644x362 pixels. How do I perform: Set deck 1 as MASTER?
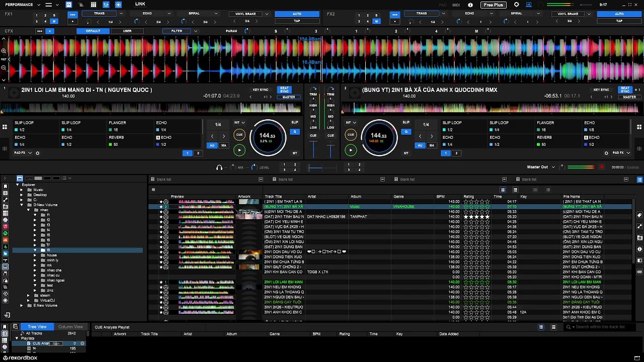point(289,97)
